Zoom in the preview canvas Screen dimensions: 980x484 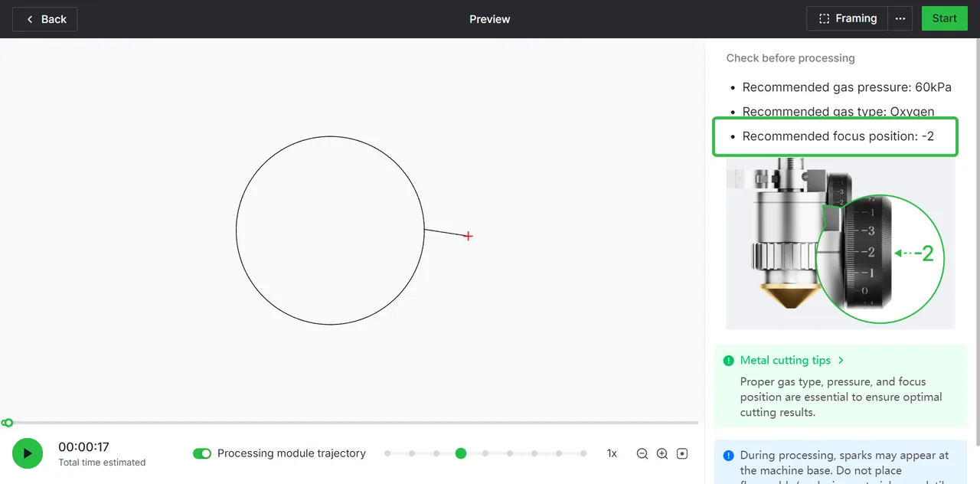click(662, 453)
